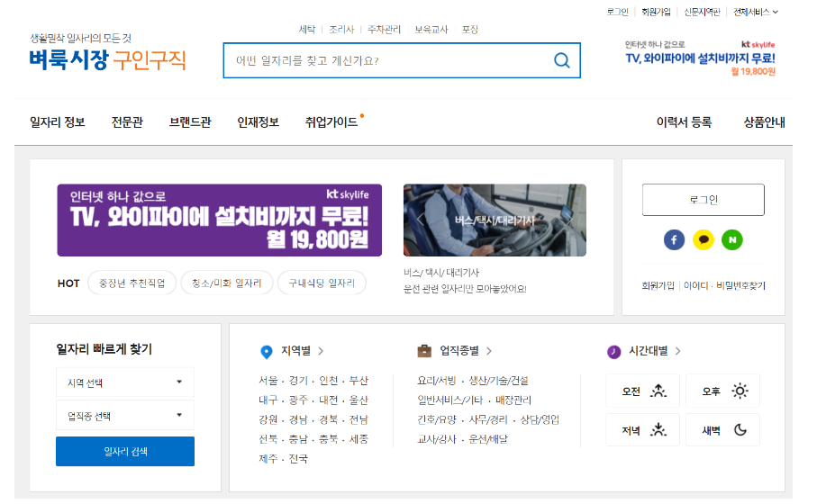Open the 상품안내 menu

[764, 122]
